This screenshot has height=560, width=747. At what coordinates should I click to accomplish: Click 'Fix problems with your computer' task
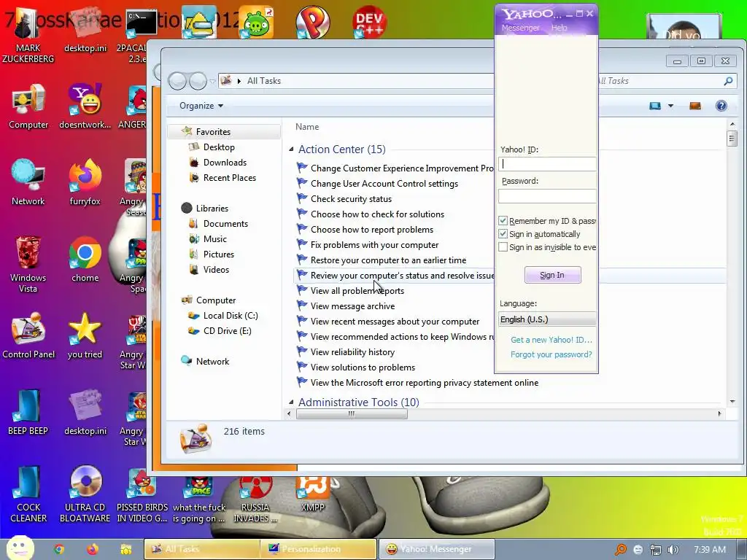point(374,245)
